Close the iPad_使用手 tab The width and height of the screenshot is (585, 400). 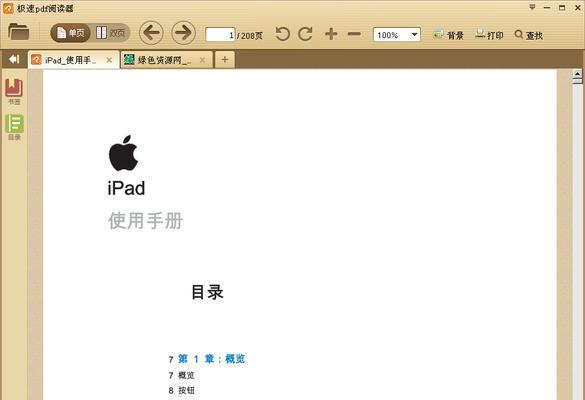pyautogui.click(x=109, y=60)
